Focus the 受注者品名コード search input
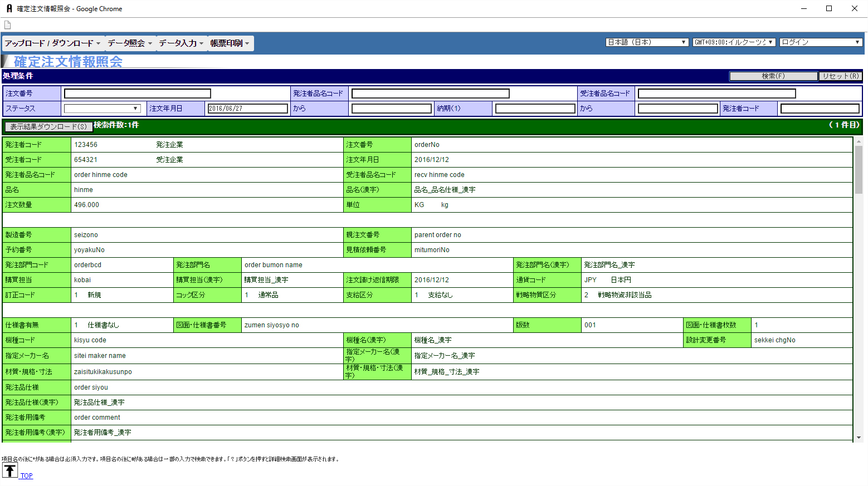This screenshot has width=868, height=486. (x=717, y=94)
